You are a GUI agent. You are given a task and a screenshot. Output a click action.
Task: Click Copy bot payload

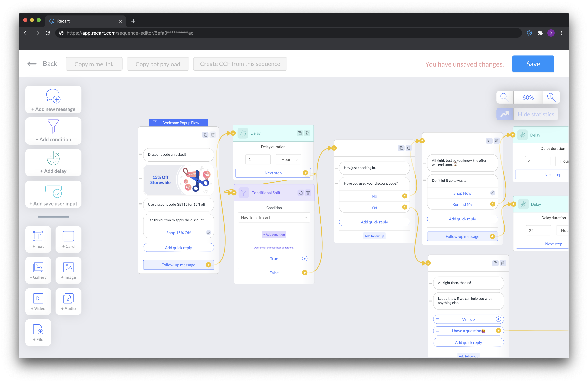(x=158, y=64)
